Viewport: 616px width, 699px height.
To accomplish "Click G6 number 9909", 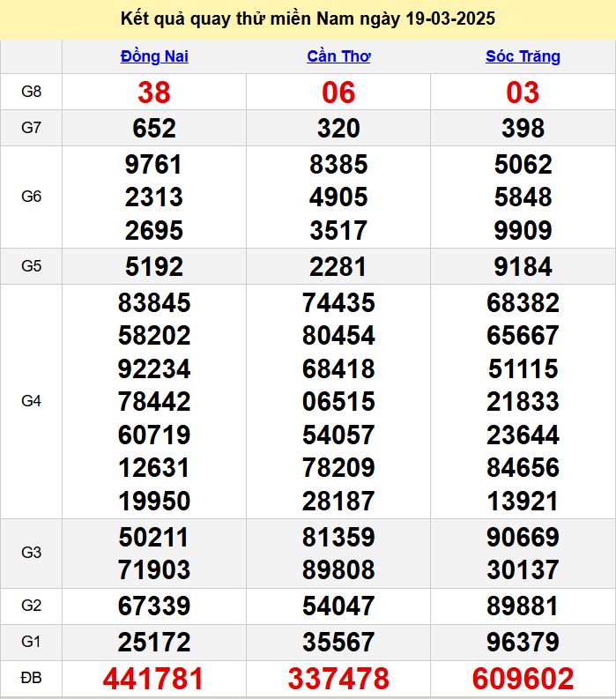I will click(x=523, y=230).
